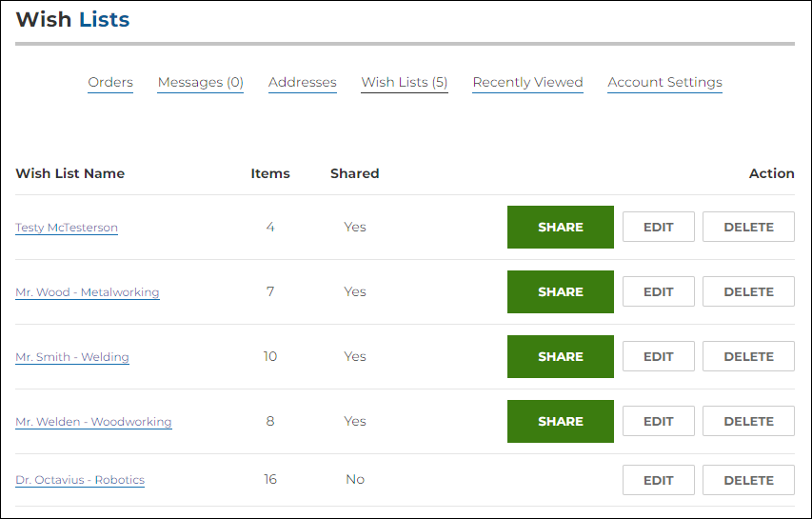
Task: Edit the Testy McTesterson wish list
Action: [658, 228]
